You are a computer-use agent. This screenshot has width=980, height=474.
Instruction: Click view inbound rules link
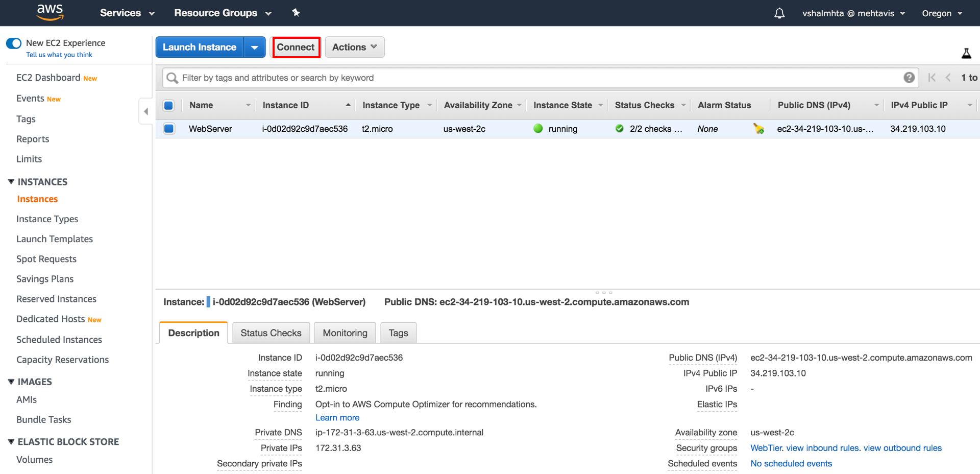tap(823, 448)
